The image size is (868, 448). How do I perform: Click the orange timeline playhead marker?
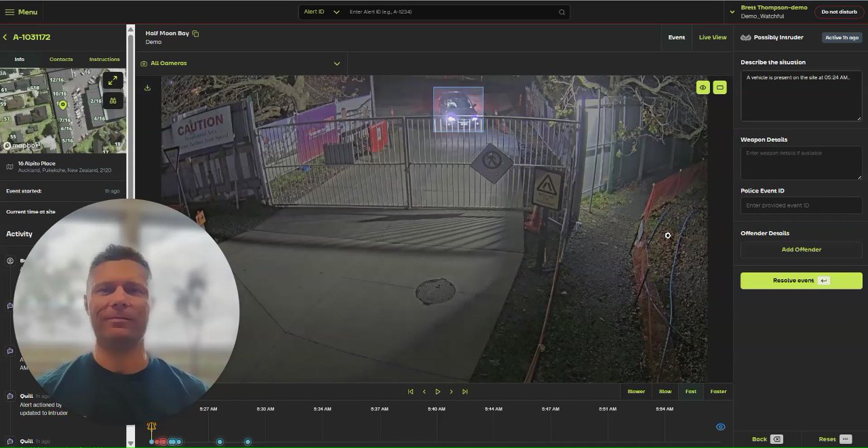click(x=151, y=428)
